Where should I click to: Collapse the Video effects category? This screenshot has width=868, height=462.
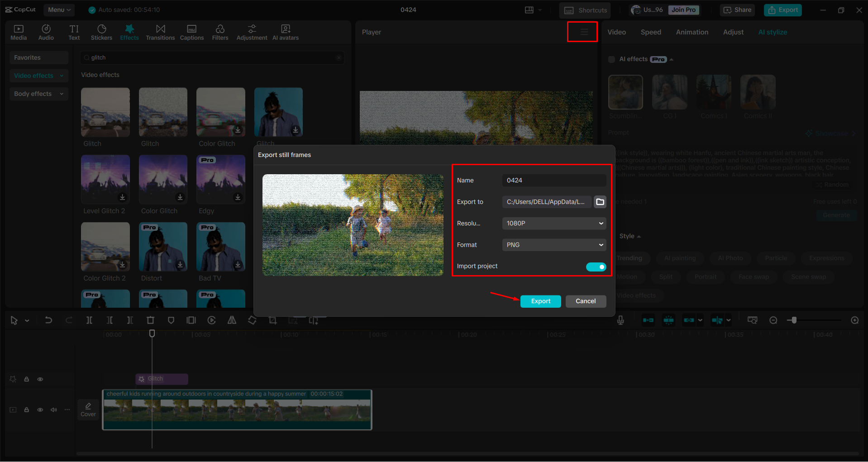61,76
